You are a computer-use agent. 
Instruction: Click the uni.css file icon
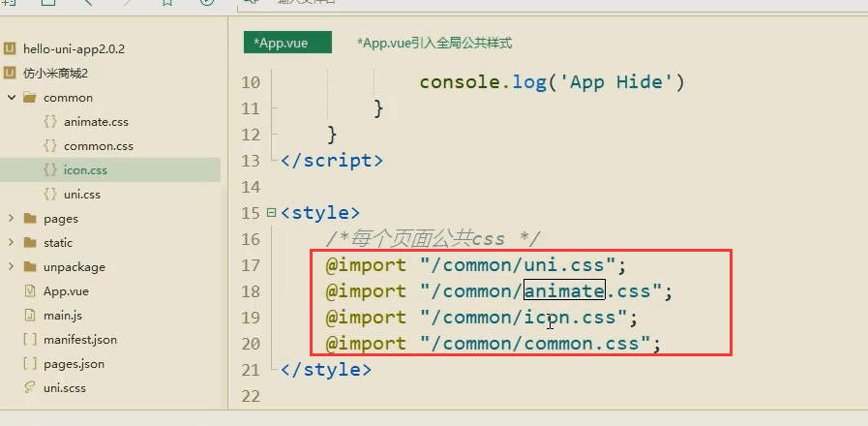(50, 195)
